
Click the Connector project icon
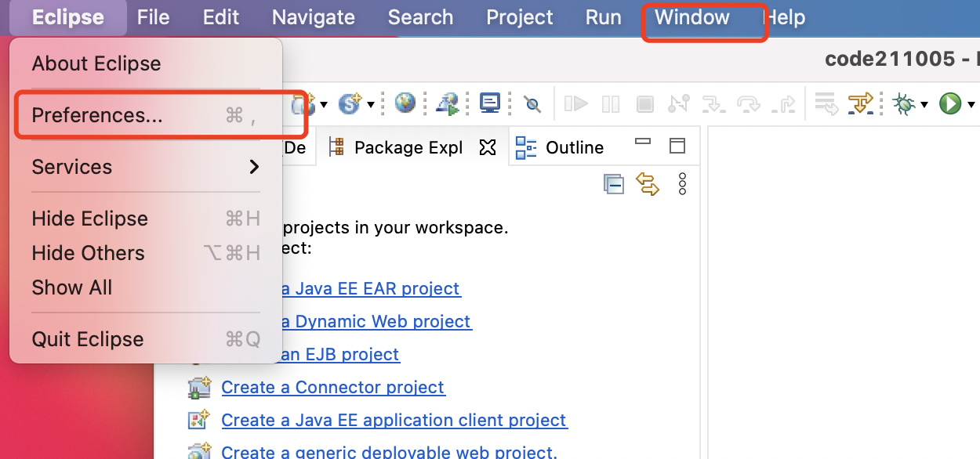(x=199, y=387)
